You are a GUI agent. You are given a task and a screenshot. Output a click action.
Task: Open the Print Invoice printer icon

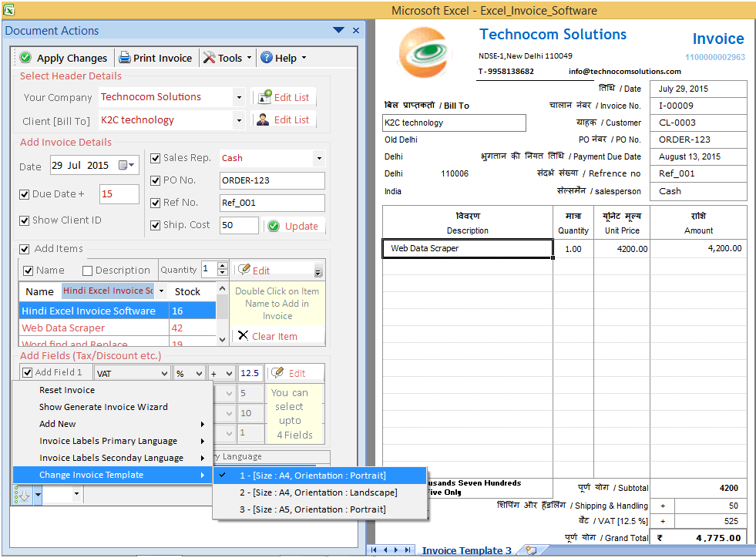tap(123, 57)
